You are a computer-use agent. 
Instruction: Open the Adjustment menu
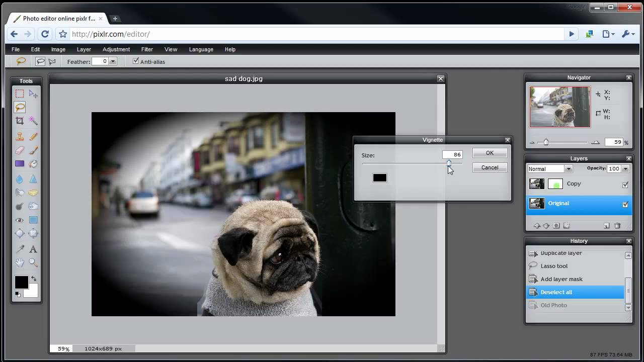[116, 49]
